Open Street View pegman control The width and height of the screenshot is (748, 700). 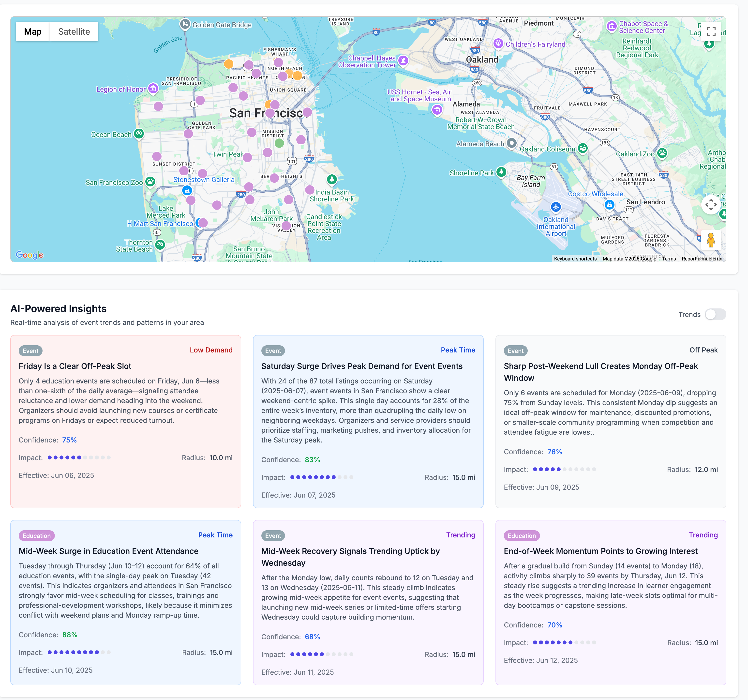(711, 240)
